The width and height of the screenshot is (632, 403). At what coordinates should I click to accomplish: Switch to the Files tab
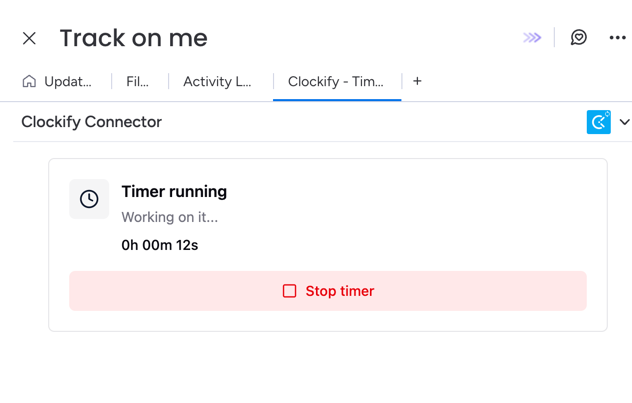(x=137, y=81)
